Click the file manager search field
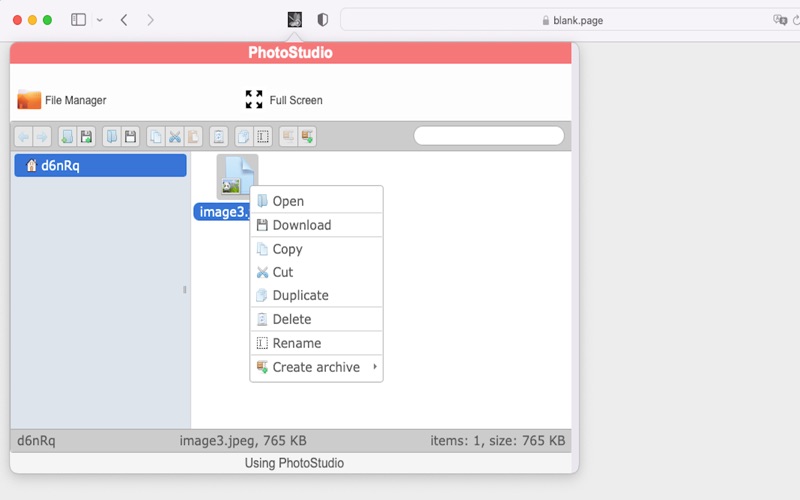Viewport: 800px width, 500px height. (x=489, y=136)
